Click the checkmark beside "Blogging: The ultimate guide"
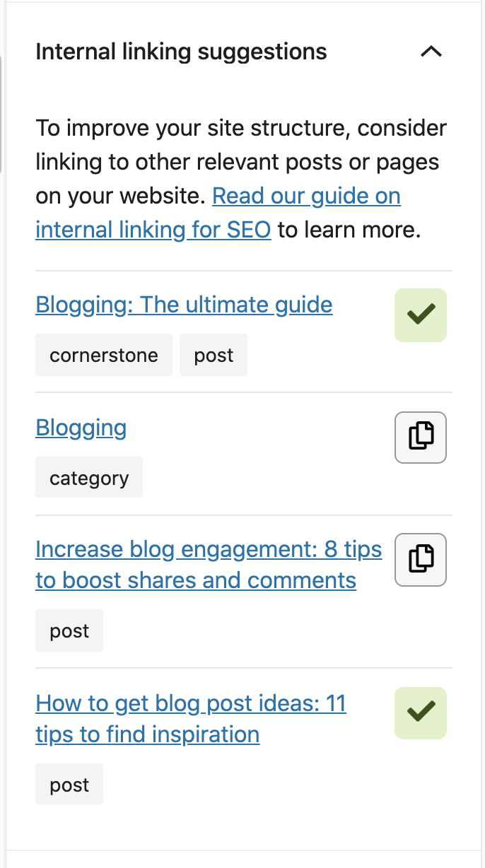Image resolution: width=485 pixels, height=868 pixels. 420,315
